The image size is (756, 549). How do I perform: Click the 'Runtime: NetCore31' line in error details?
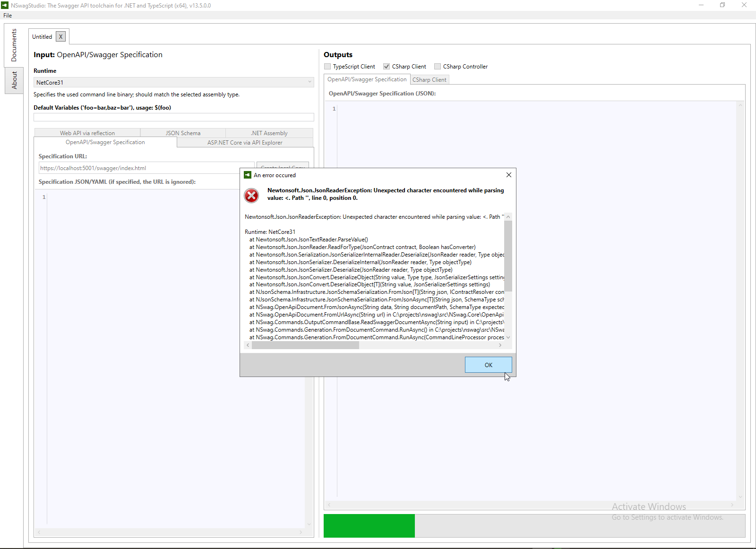tap(270, 232)
